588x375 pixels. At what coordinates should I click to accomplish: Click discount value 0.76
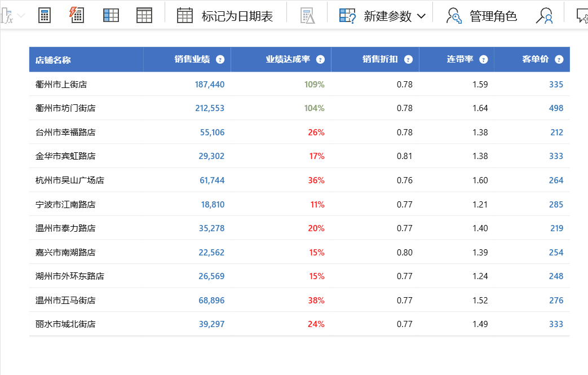pyautogui.click(x=405, y=180)
